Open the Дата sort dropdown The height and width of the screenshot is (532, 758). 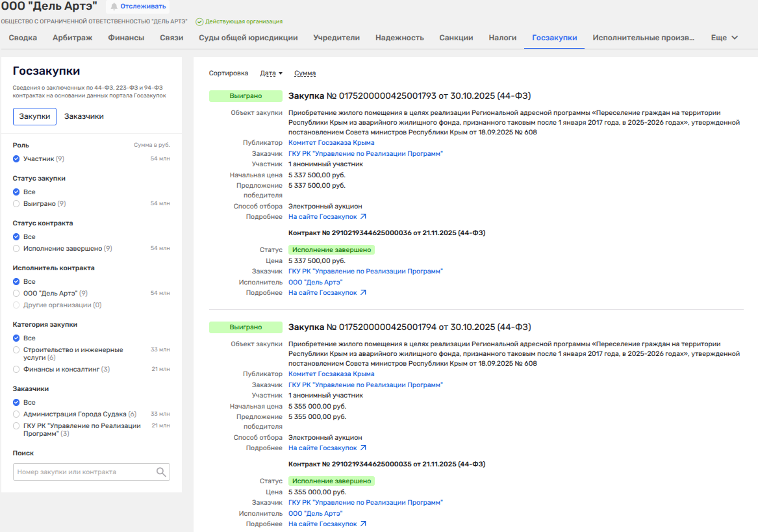pos(271,73)
